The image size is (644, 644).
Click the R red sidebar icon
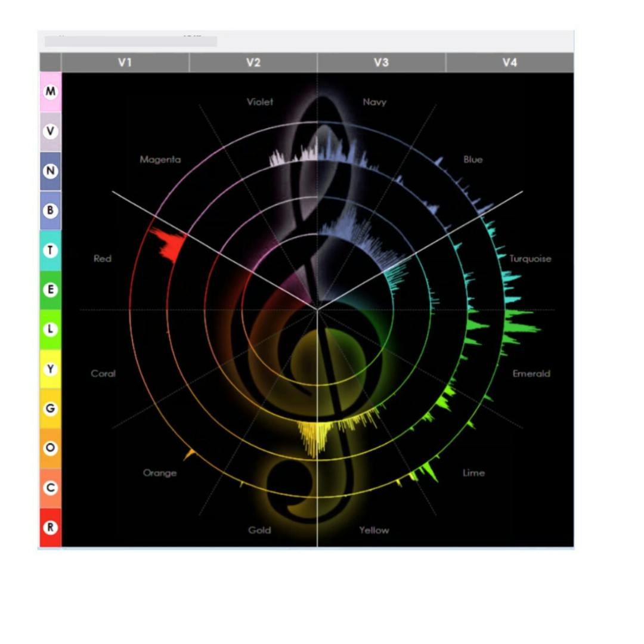point(51,527)
